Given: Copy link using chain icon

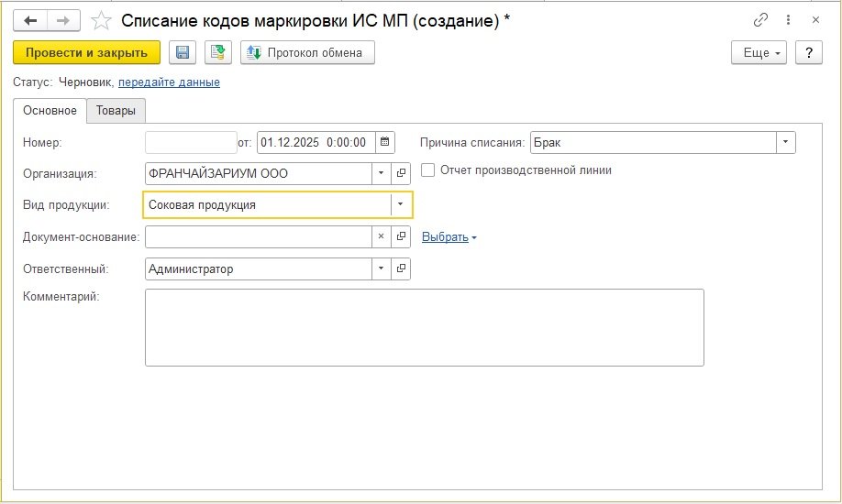Looking at the screenshot, I should [760, 20].
